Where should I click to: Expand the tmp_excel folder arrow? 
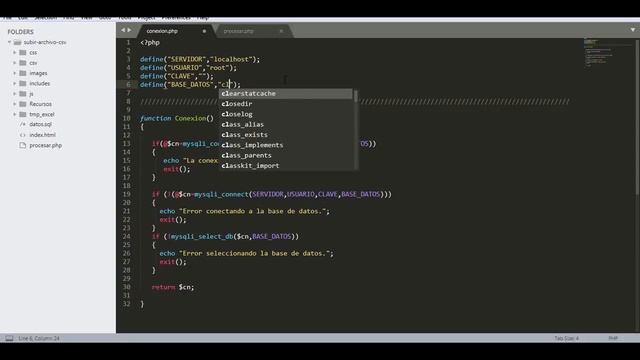[15, 114]
